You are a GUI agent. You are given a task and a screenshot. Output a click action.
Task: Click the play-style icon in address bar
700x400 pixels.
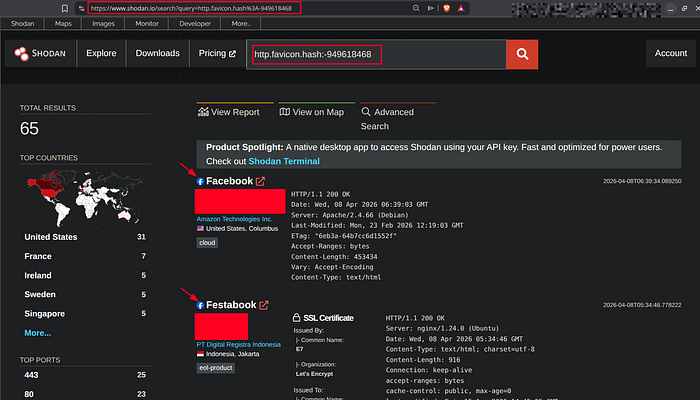[x=430, y=8]
